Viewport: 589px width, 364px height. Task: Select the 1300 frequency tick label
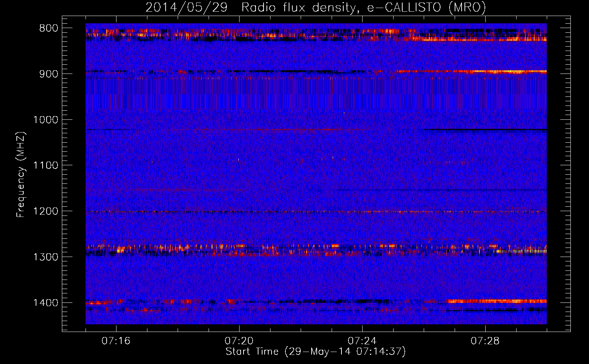[x=46, y=257]
